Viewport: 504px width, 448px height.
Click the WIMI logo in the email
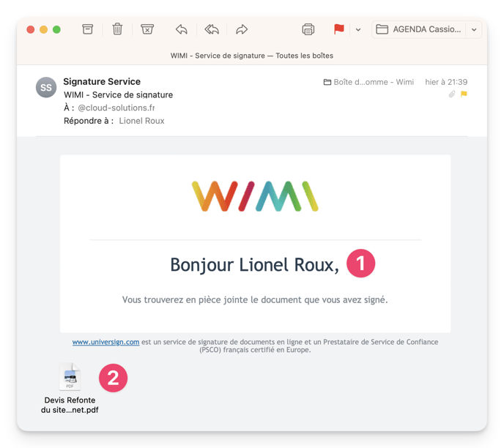[x=255, y=196]
